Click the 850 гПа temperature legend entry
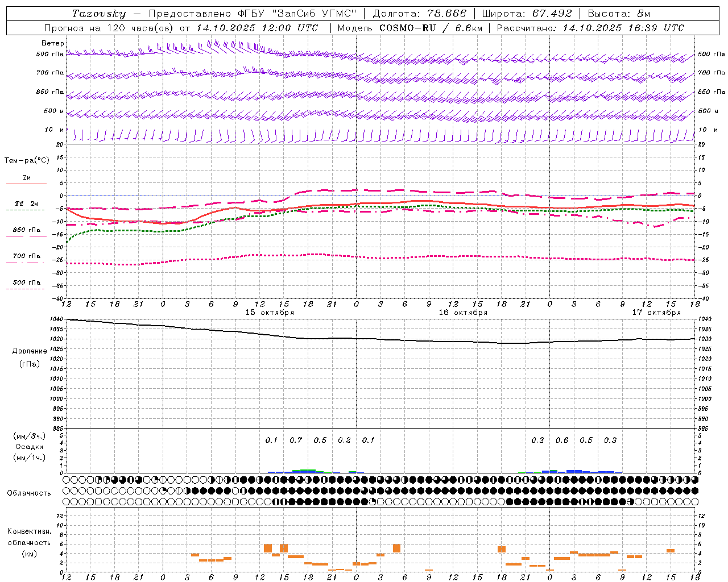 pyautogui.click(x=27, y=230)
